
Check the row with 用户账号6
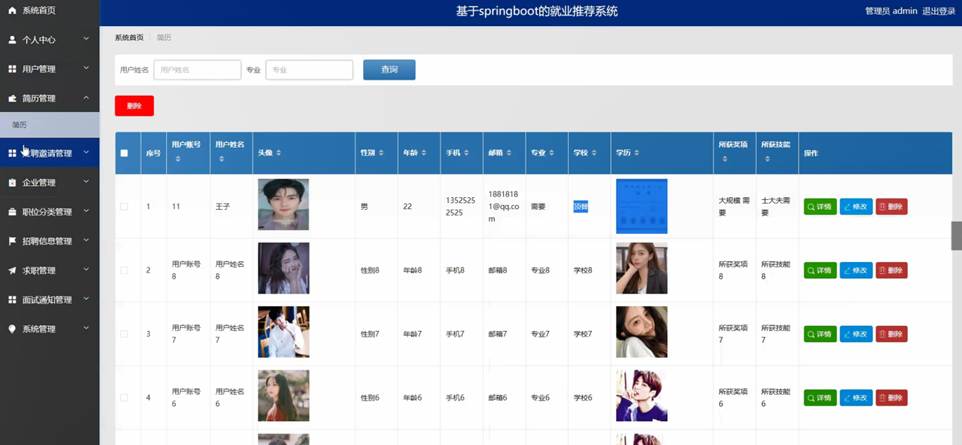pyautogui.click(x=124, y=398)
